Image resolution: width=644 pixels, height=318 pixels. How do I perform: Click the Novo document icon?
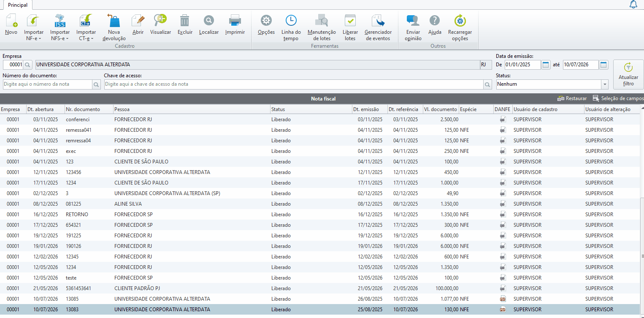pyautogui.click(x=11, y=21)
